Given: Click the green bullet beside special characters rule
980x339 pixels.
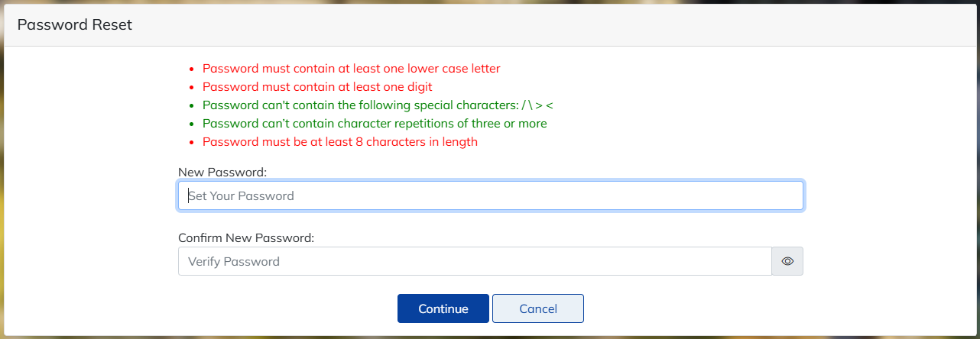Looking at the screenshot, I should click(x=192, y=106).
